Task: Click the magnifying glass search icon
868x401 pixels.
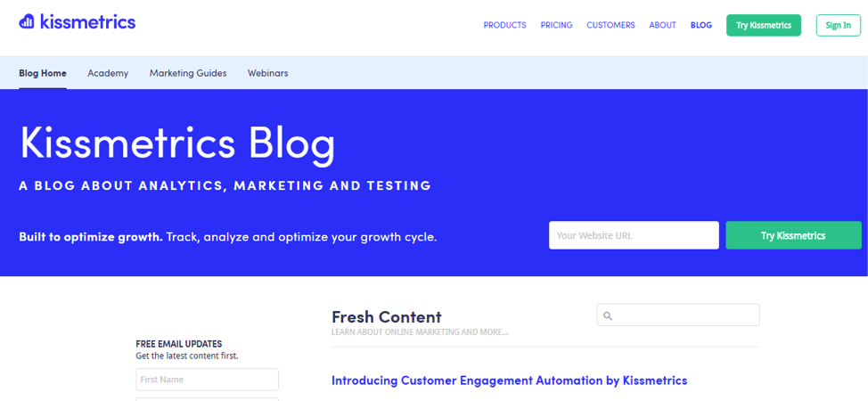Action: (x=609, y=315)
